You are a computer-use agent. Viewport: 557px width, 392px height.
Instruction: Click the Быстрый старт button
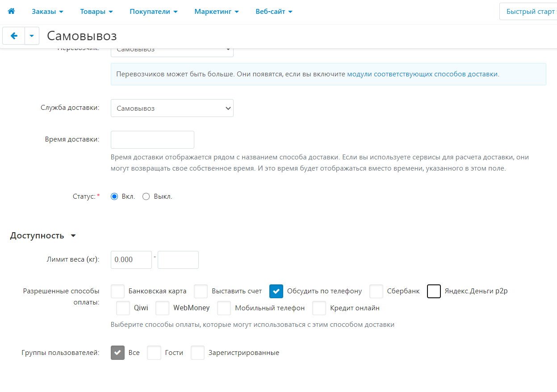530,12
